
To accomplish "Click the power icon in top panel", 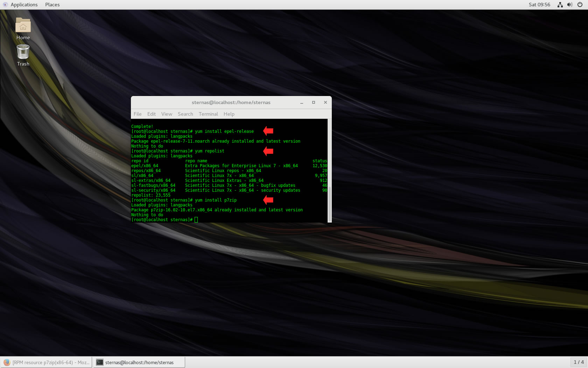I will [x=580, y=5].
